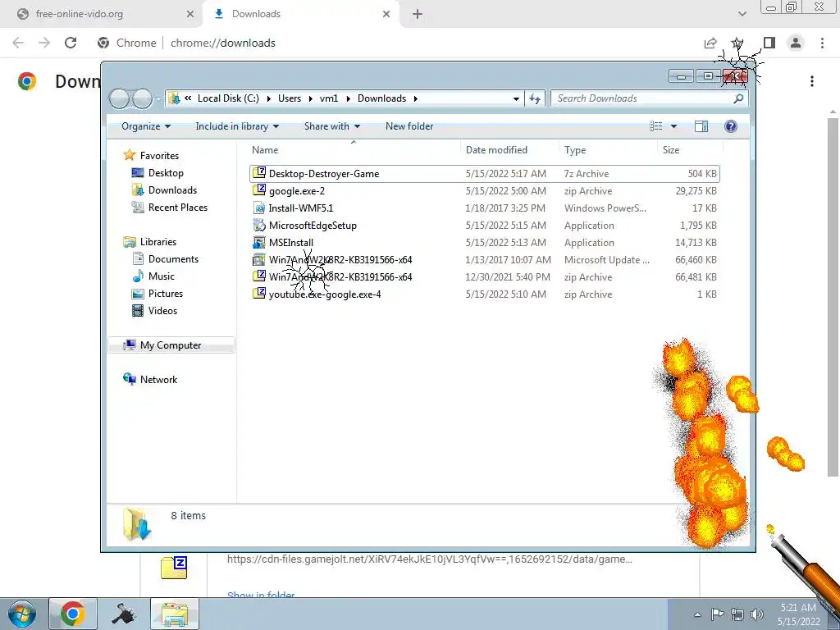840x630 pixels.
Task: Click the refresh button beside address bar
Action: [535, 98]
